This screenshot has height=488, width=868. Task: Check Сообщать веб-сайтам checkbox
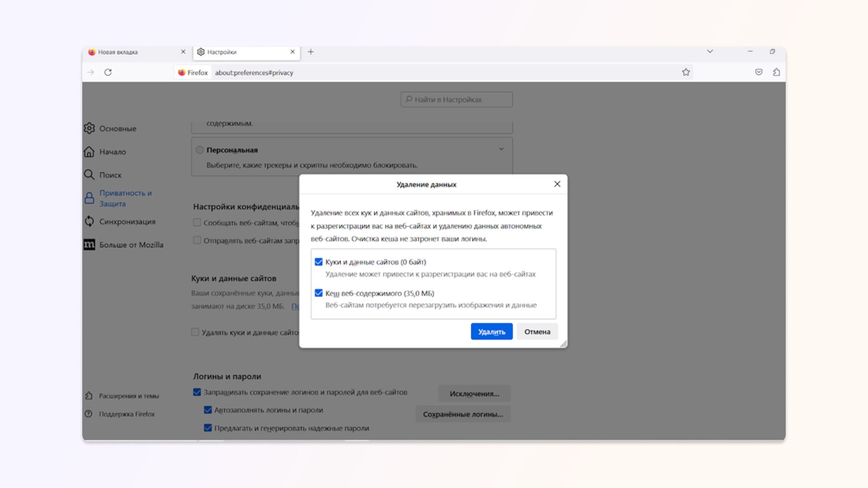[x=197, y=222]
